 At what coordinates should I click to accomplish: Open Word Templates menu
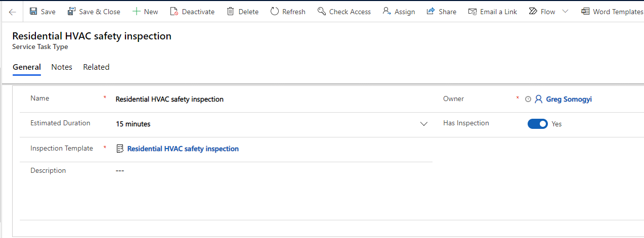[x=613, y=12]
